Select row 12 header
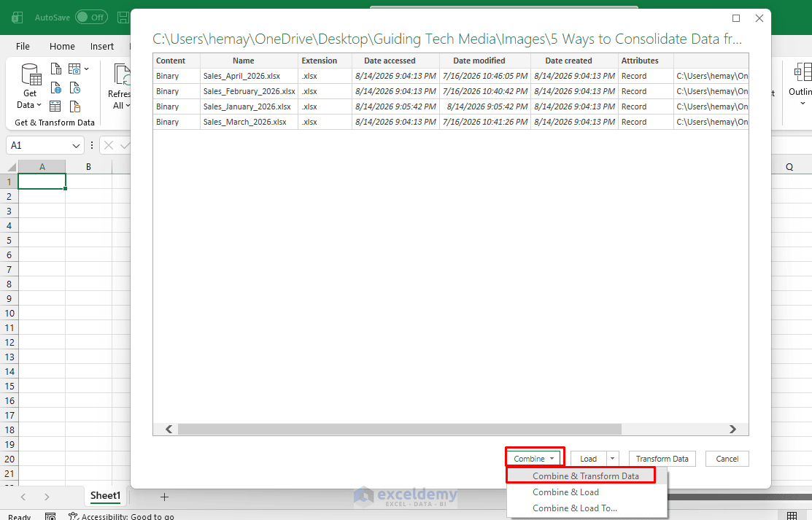 9,342
